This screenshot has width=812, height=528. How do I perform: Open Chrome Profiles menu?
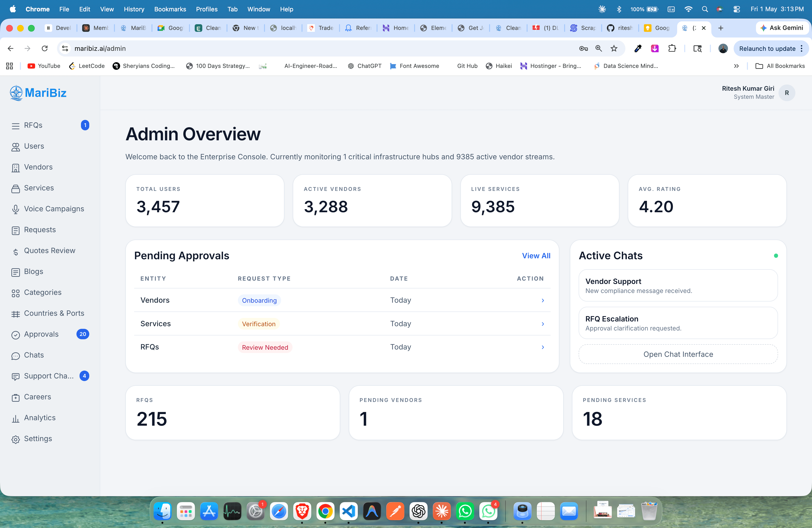pos(206,9)
